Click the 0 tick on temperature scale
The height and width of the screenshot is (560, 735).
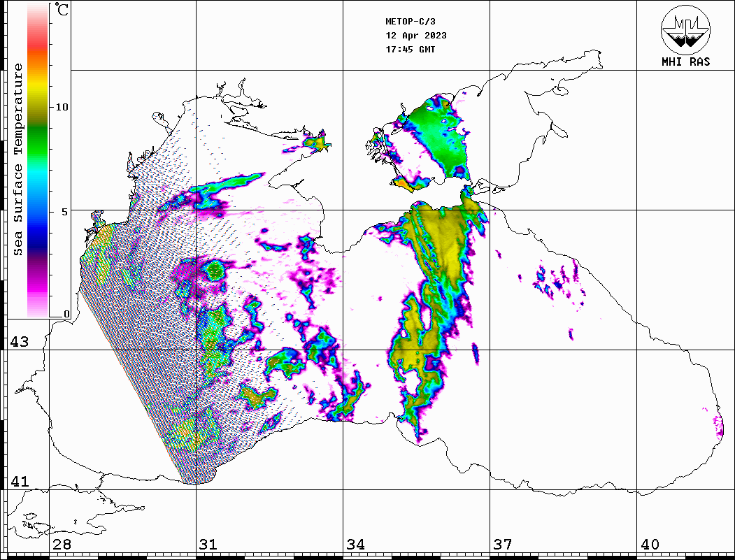66,314
